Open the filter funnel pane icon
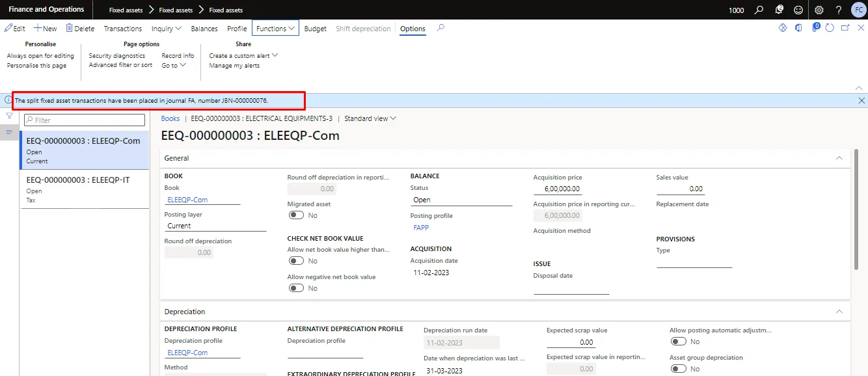The image size is (868, 376). click(x=10, y=116)
